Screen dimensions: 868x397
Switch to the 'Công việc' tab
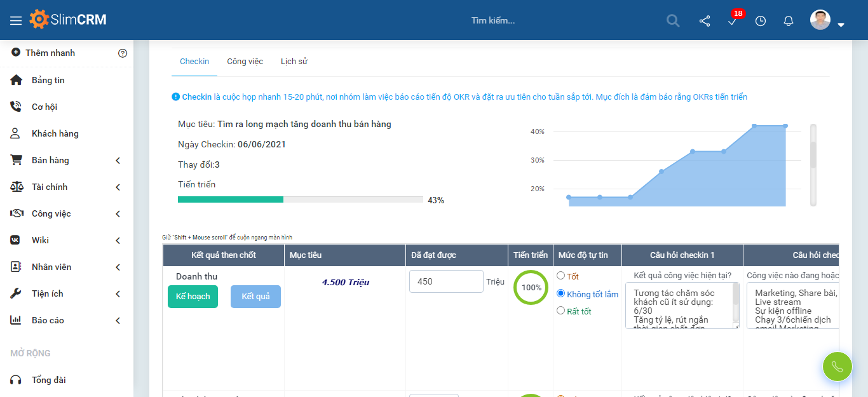[x=245, y=62]
